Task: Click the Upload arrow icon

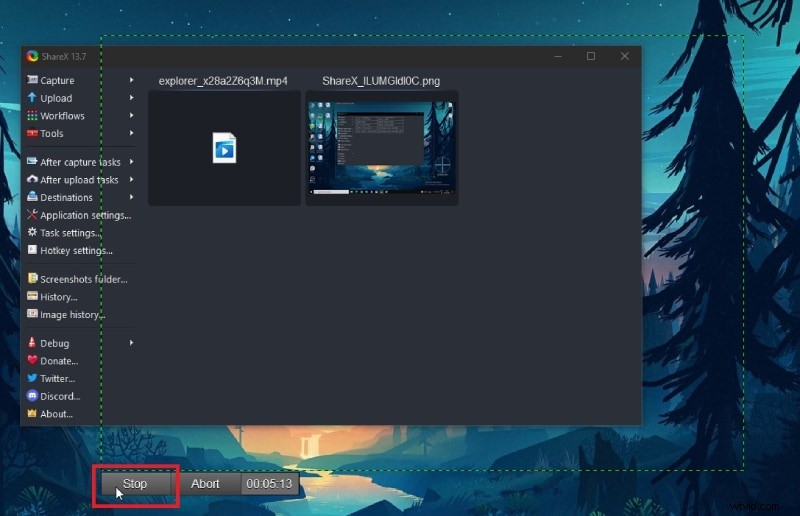Action: point(32,97)
